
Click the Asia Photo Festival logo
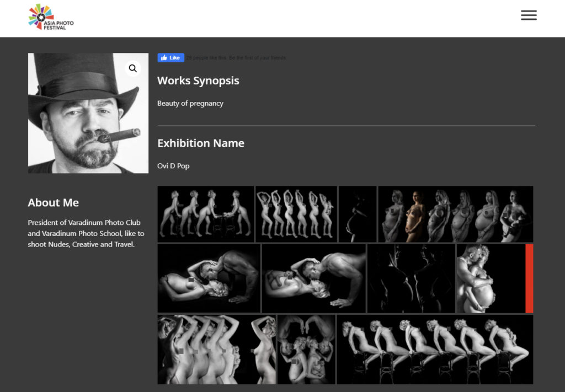51,17
